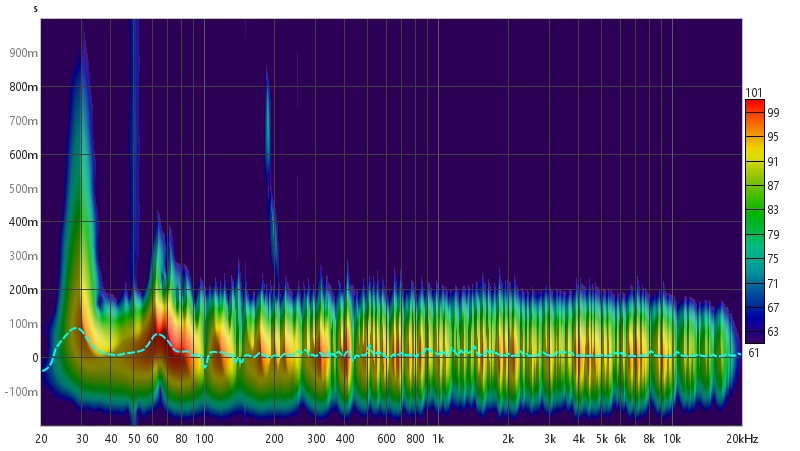Click the 79 label on the color scale
Viewport: 800px width, 451px height.
[772, 235]
